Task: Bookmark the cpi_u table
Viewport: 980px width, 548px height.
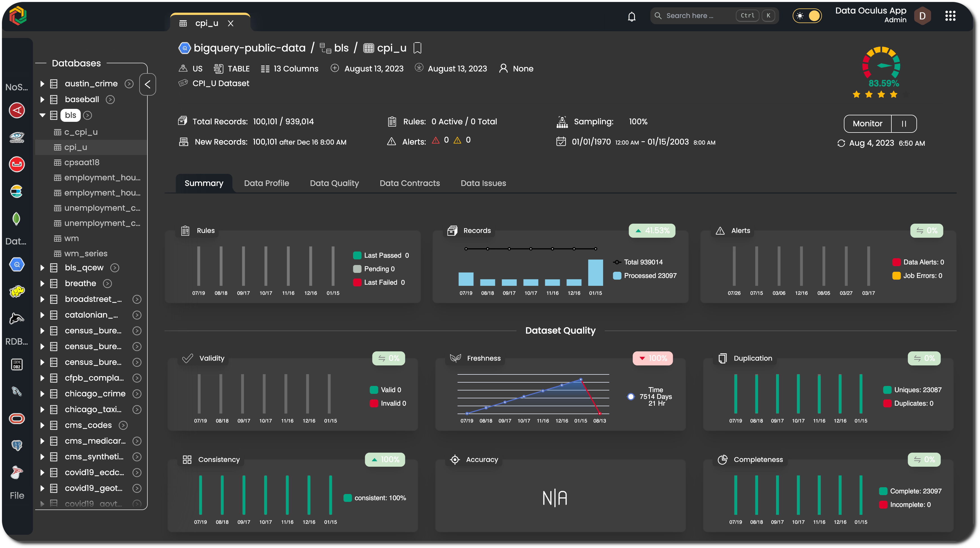Action: tap(417, 48)
